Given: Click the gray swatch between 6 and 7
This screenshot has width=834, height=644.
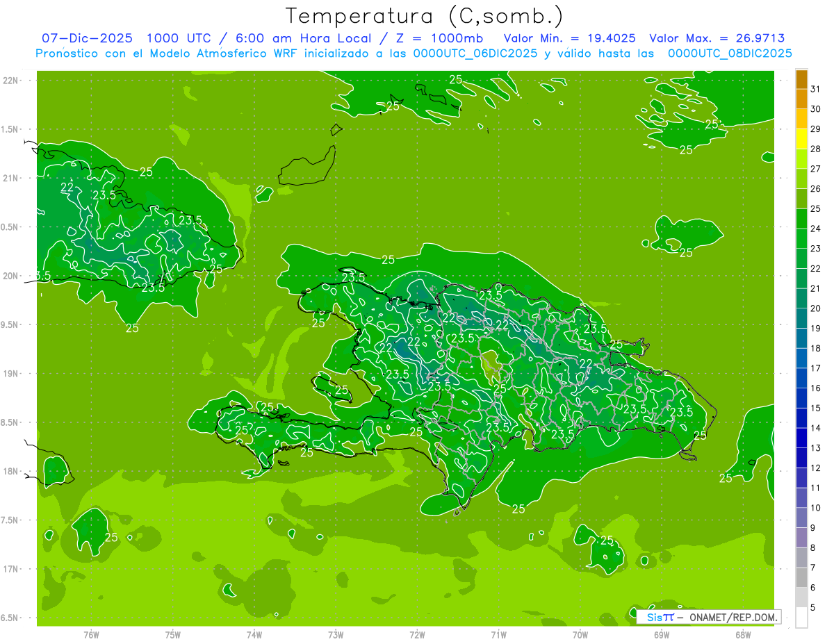Looking at the screenshot, I should tap(801, 577).
